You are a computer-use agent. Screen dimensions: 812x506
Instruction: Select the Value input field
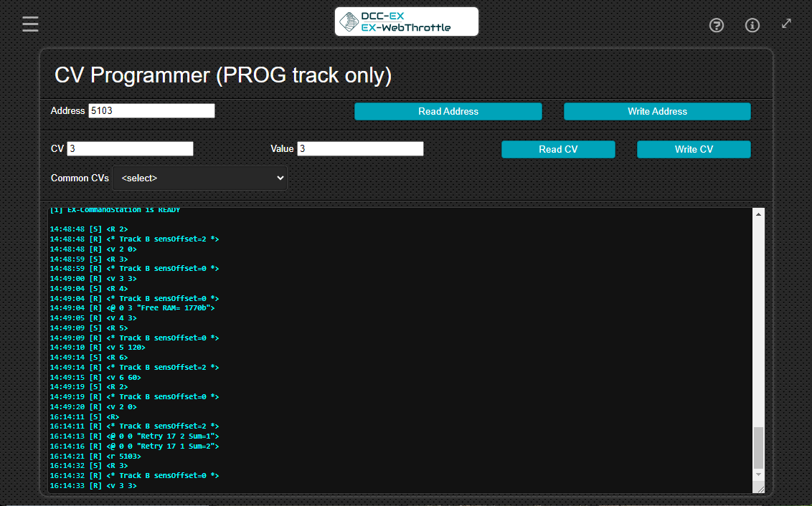coord(360,149)
